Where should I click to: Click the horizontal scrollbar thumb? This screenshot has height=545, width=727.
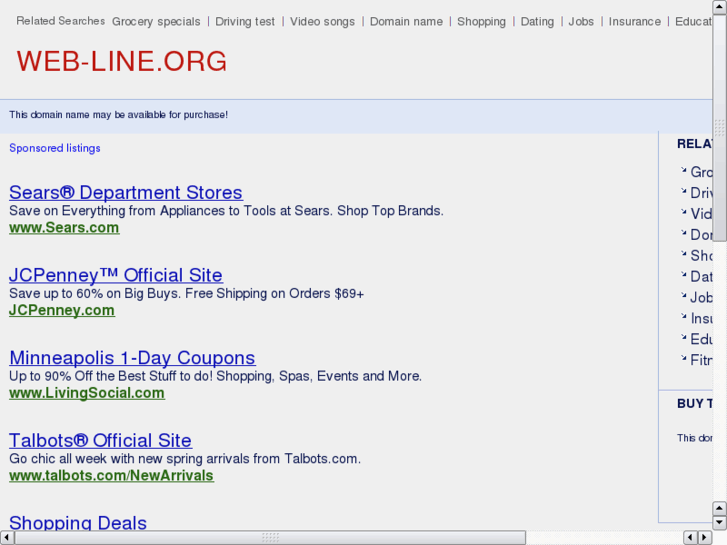click(270, 538)
